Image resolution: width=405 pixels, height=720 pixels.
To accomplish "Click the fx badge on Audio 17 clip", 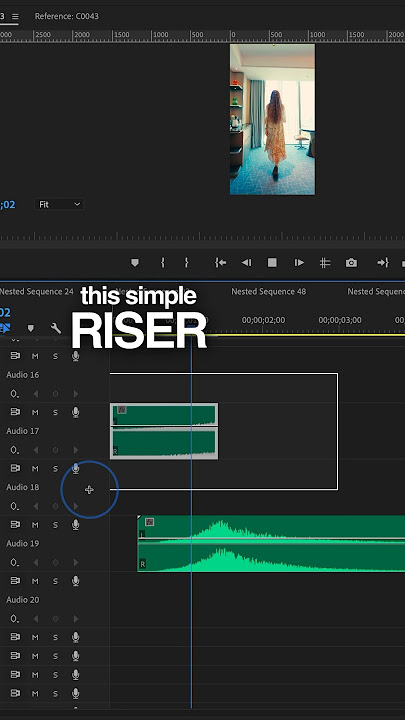I will 122,410.
